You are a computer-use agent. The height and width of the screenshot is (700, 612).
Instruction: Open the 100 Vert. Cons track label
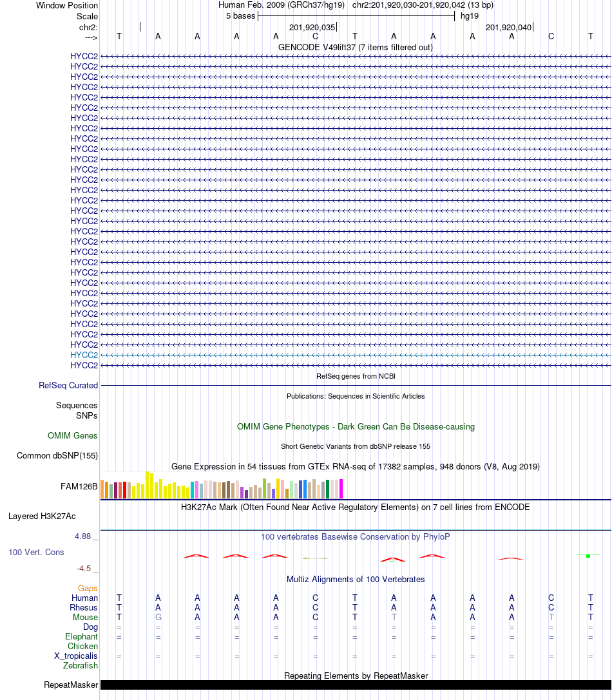point(36,553)
